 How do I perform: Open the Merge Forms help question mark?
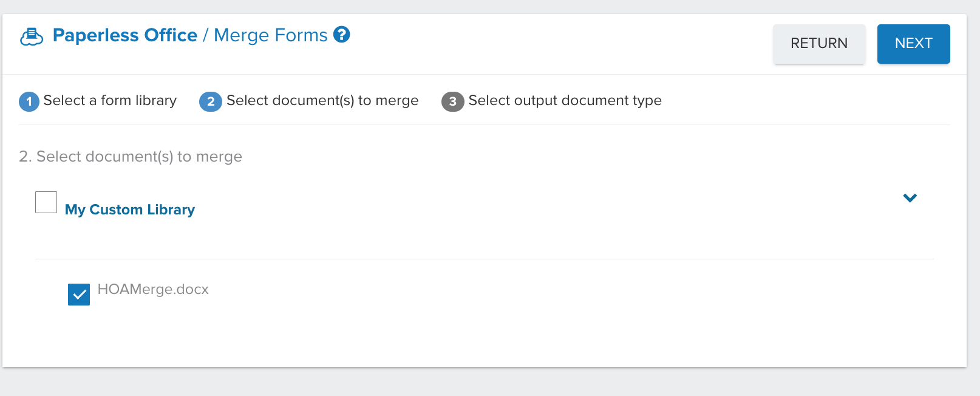tap(342, 35)
